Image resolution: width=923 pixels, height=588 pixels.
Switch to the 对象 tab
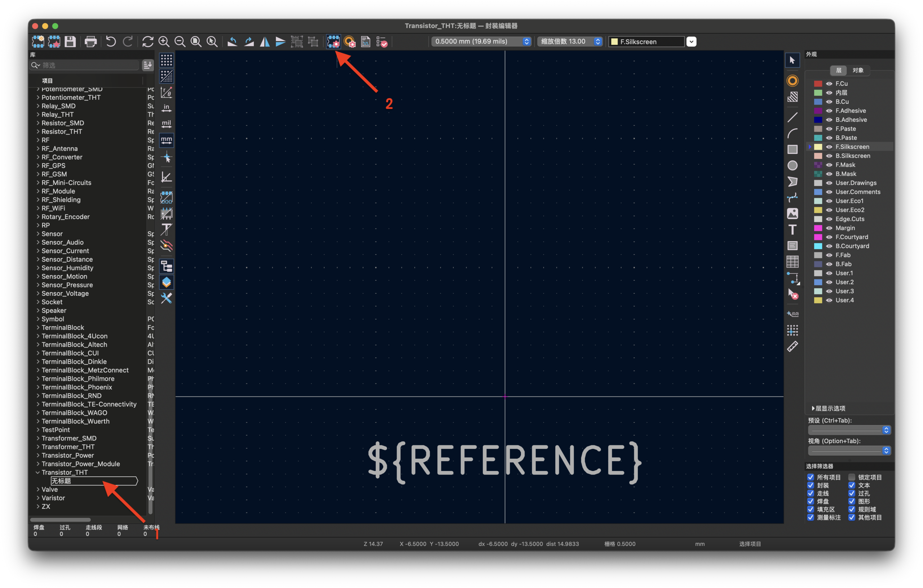click(857, 71)
